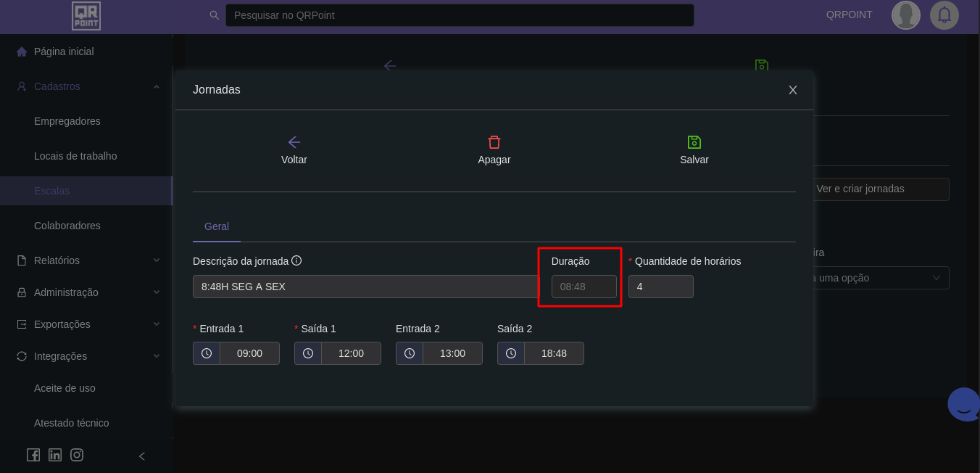980x473 pixels.
Task: Open the Facebook social icon
Action: (33, 455)
